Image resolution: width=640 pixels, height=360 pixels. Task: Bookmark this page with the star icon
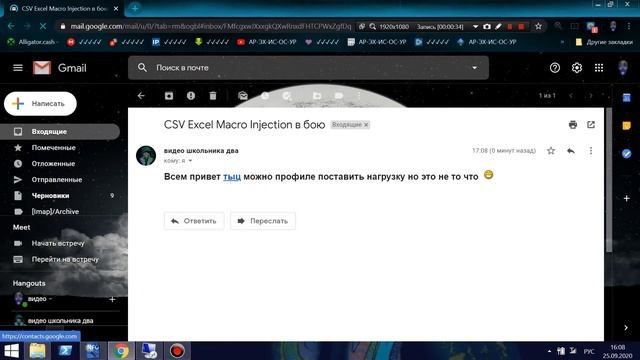tap(538, 27)
